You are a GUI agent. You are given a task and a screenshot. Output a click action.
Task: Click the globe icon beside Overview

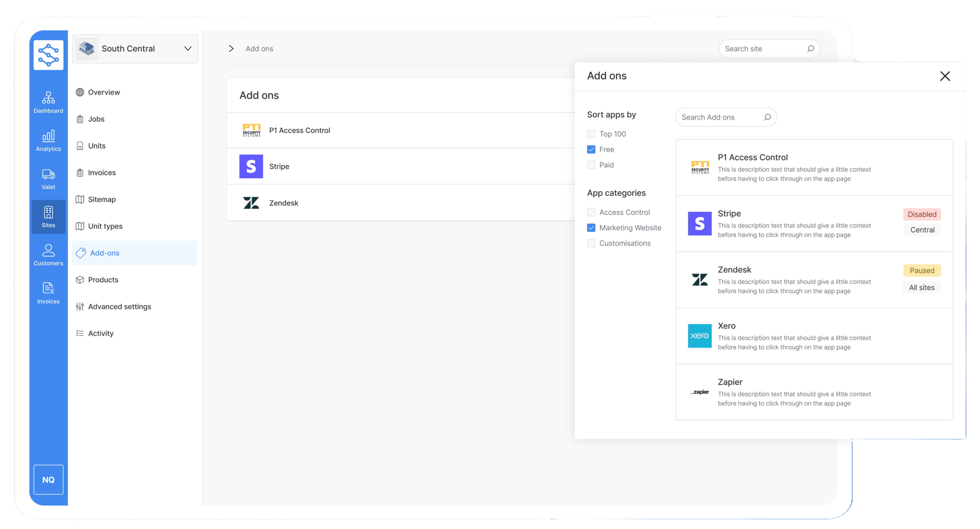point(80,92)
